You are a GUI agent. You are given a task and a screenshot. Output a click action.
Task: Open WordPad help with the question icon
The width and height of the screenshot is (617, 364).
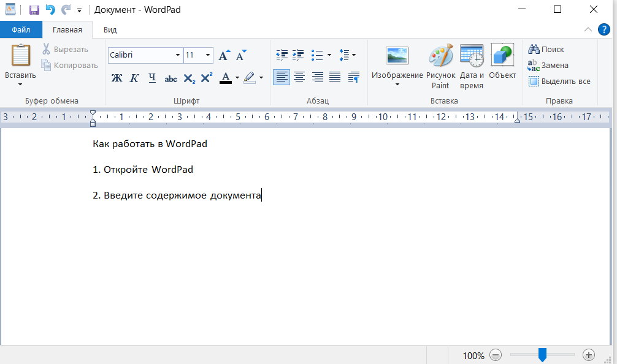coord(604,29)
